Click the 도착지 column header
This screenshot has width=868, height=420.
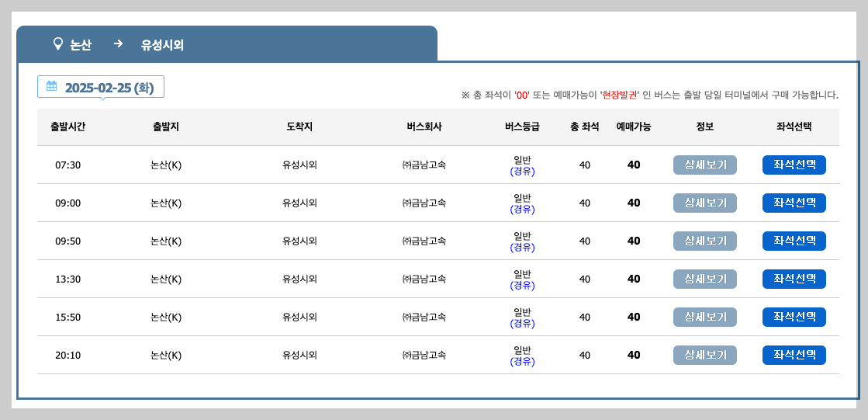tap(299, 127)
